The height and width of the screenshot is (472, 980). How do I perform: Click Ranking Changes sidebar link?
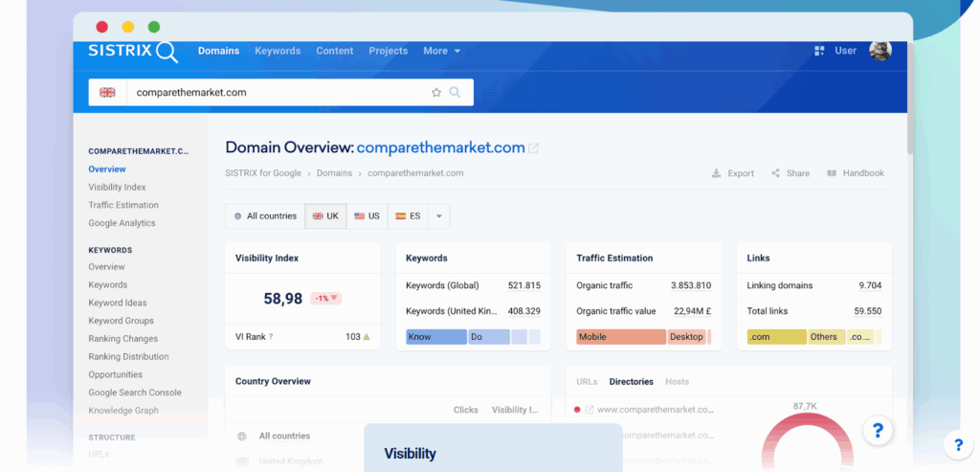tap(122, 339)
